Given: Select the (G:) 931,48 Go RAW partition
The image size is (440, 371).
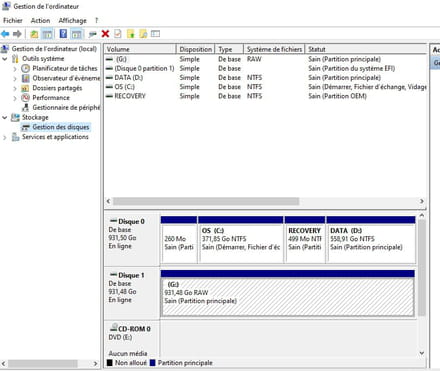Looking at the screenshot, I should tap(288, 293).
